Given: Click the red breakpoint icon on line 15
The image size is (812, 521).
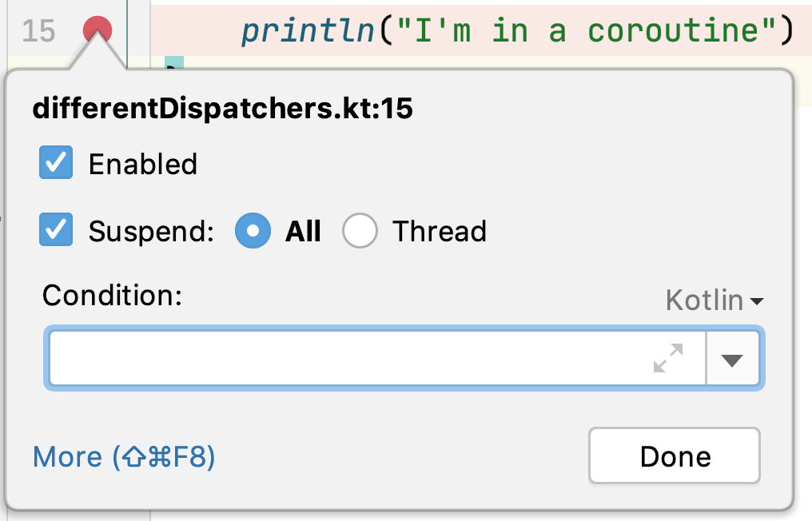Looking at the screenshot, I should tap(98, 30).
